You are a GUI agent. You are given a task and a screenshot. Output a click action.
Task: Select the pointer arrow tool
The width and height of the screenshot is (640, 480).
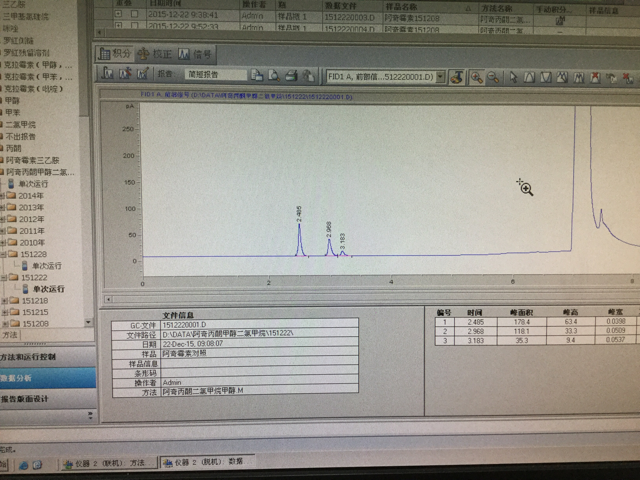[513, 77]
